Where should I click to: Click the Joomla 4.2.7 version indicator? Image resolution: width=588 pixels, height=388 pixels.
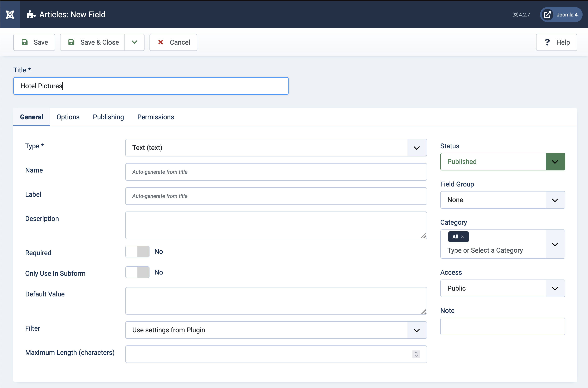point(521,15)
